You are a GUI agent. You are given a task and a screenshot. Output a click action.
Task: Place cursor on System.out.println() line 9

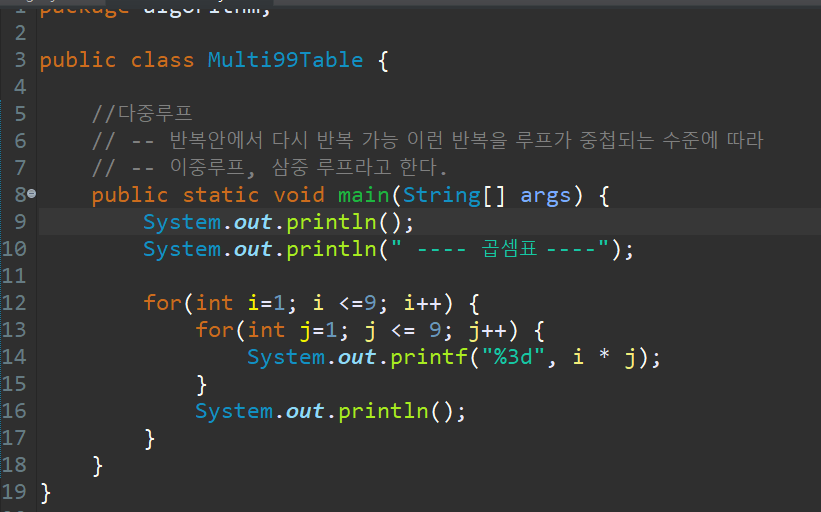coord(279,222)
